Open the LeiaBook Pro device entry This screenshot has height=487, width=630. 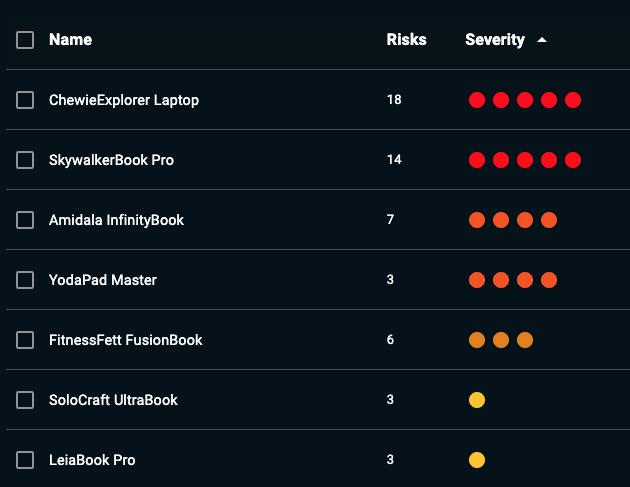[92, 460]
